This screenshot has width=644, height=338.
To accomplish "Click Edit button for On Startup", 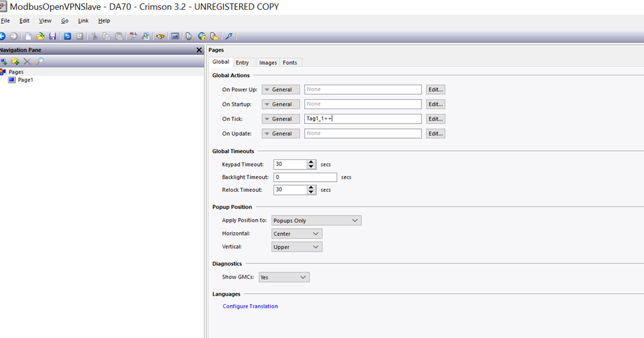I will point(435,105).
